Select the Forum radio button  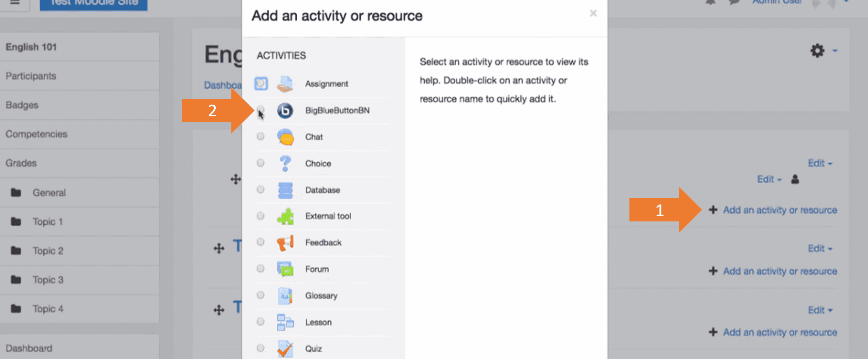(x=260, y=268)
